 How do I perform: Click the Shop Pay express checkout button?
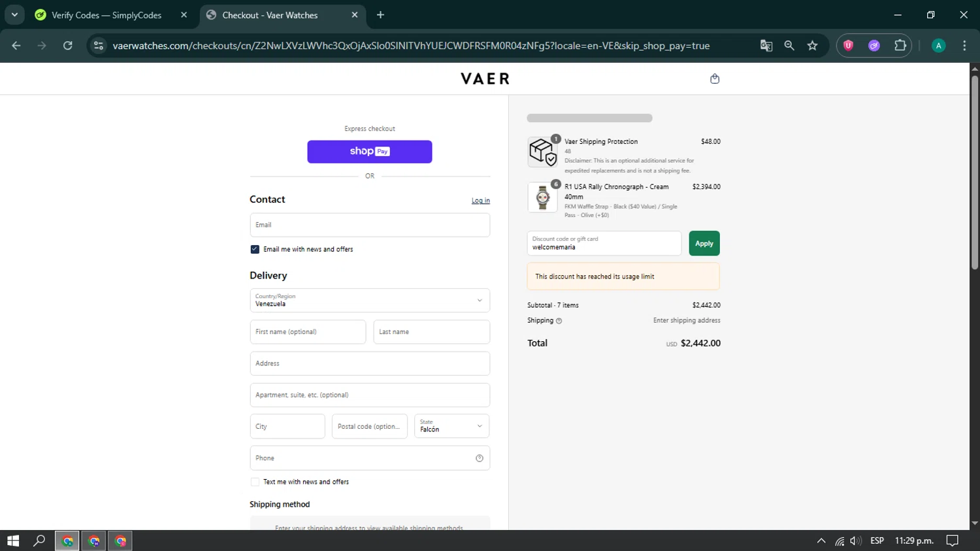pos(370,152)
